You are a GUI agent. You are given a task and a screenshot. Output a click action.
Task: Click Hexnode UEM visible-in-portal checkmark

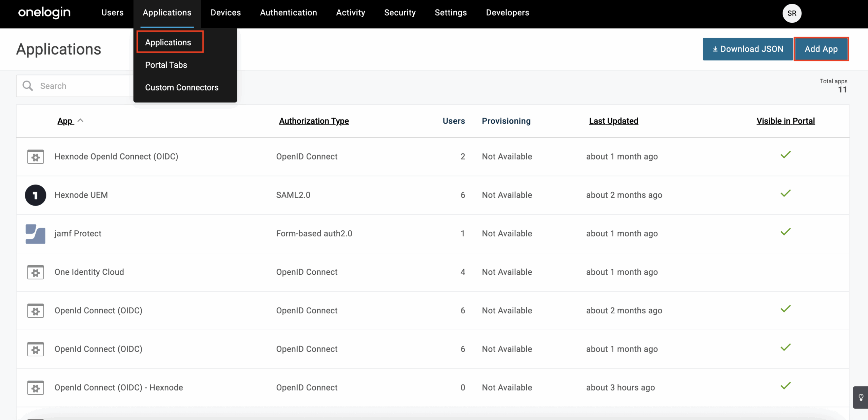tap(785, 194)
